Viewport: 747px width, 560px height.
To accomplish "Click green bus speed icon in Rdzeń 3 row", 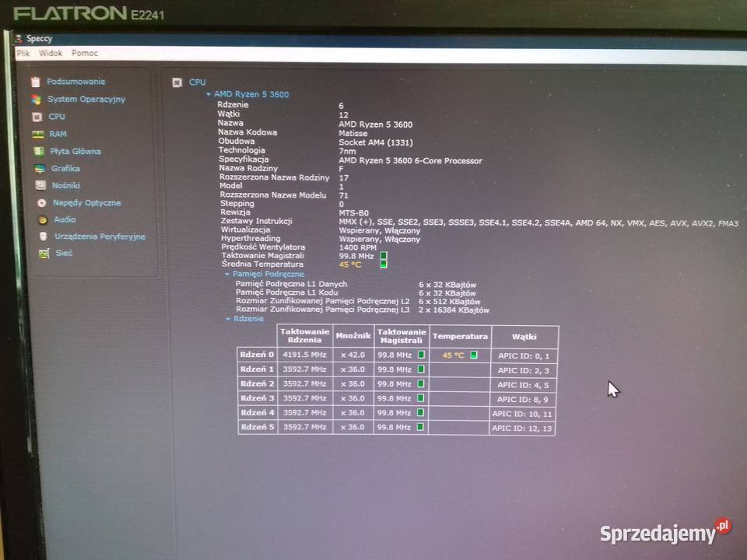I will [x=421, y=398].
